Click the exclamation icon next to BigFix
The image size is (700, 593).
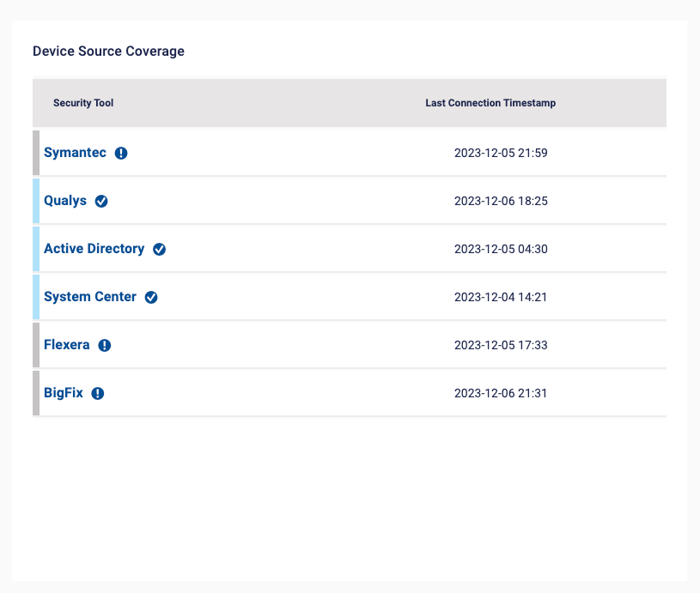(98, 394)
